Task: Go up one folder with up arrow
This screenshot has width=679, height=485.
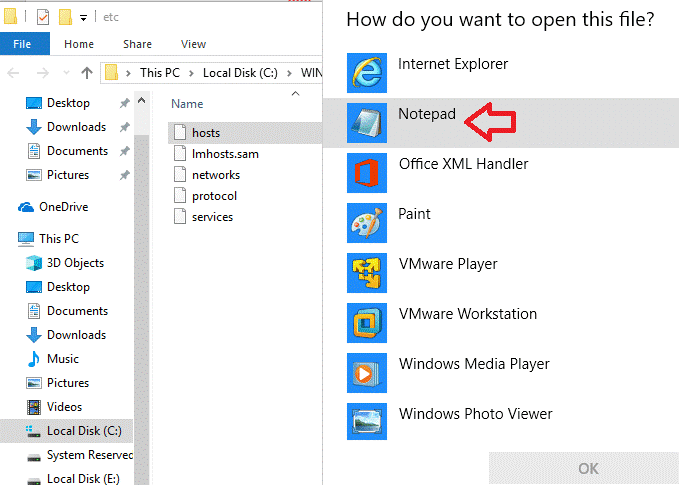Action: point(87,73)
